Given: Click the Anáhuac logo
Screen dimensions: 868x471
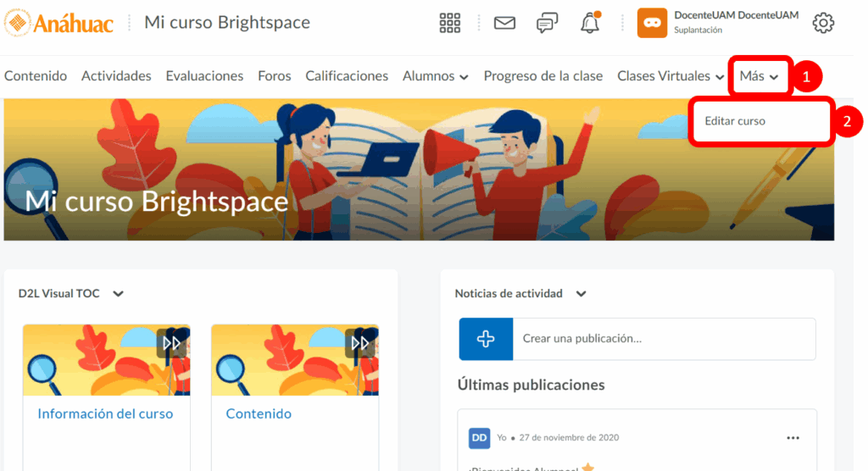Looking at the screenshot, I should click(x=58, y=23).
